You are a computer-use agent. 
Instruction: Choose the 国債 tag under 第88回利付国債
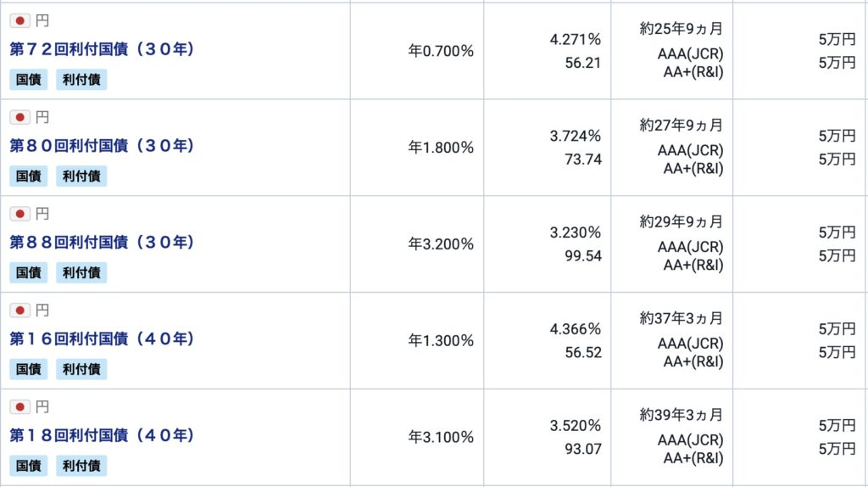(28, 273)
